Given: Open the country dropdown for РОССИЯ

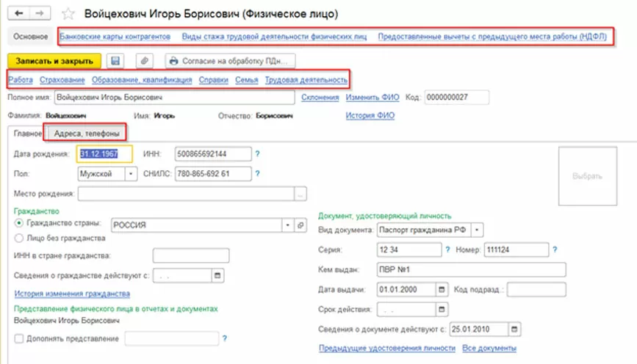Looking at the screenshot, I should (x=288, y=225).
